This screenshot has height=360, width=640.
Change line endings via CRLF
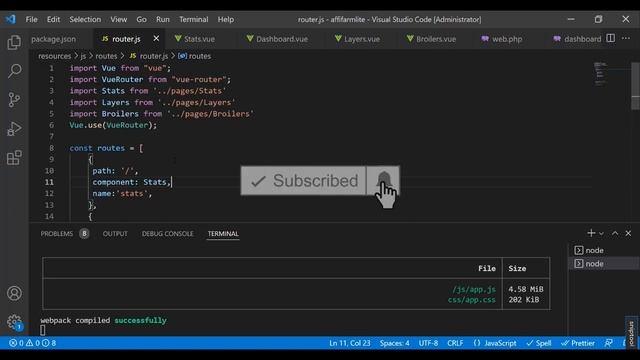455,343
